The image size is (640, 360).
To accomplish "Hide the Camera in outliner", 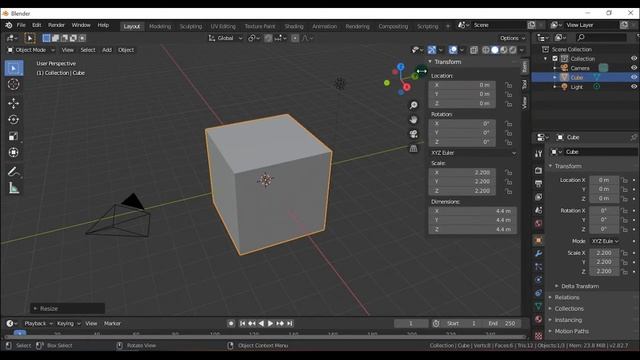I will tap(633, 68).
